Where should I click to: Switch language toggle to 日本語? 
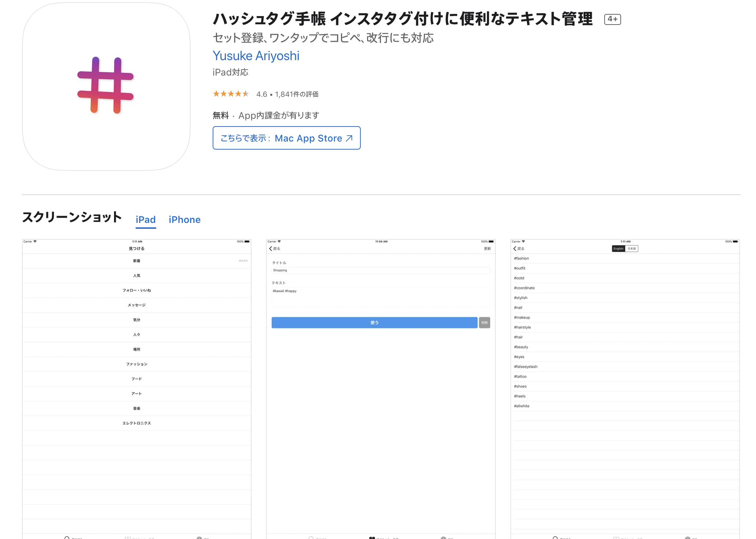(632, 249)
